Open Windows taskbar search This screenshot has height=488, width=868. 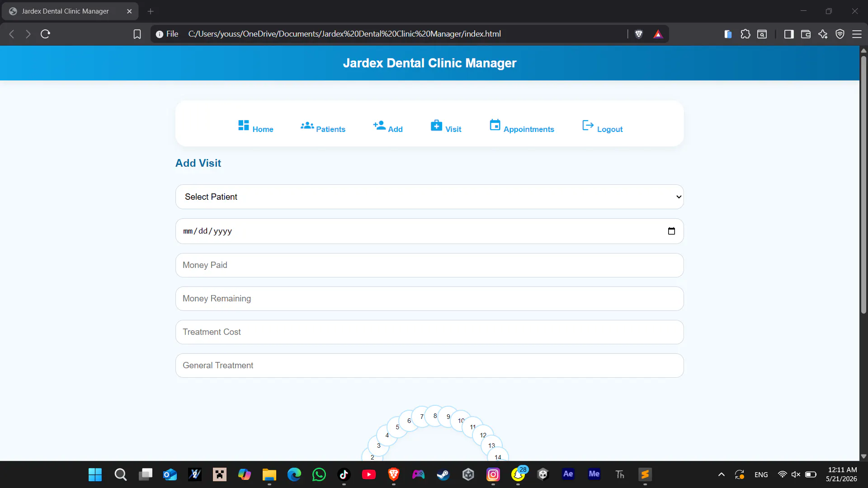pyautogui.click(x=120, y=474)
